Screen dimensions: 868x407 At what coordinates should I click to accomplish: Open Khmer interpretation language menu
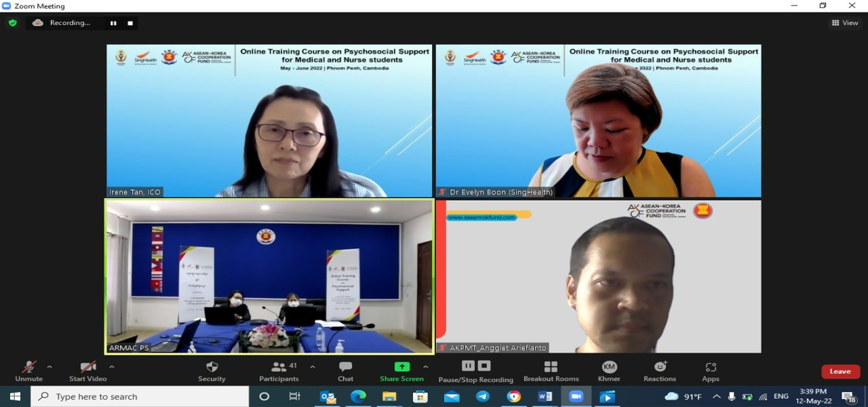tap(608, 371)
